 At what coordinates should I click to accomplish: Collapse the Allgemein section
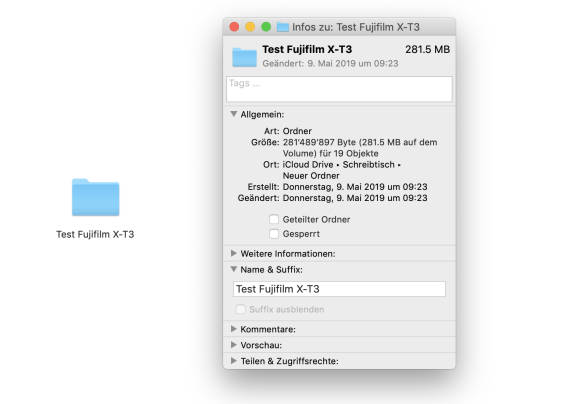pos(233,114)
